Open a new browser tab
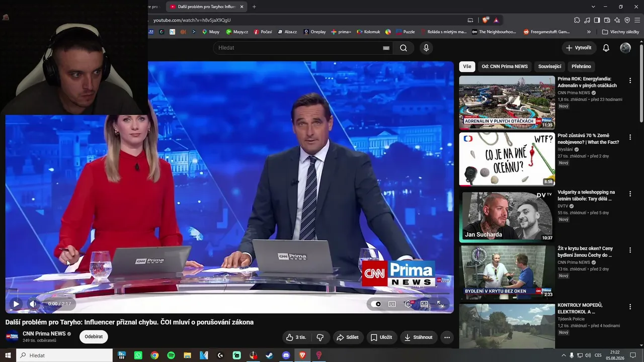 coord(254,7)
